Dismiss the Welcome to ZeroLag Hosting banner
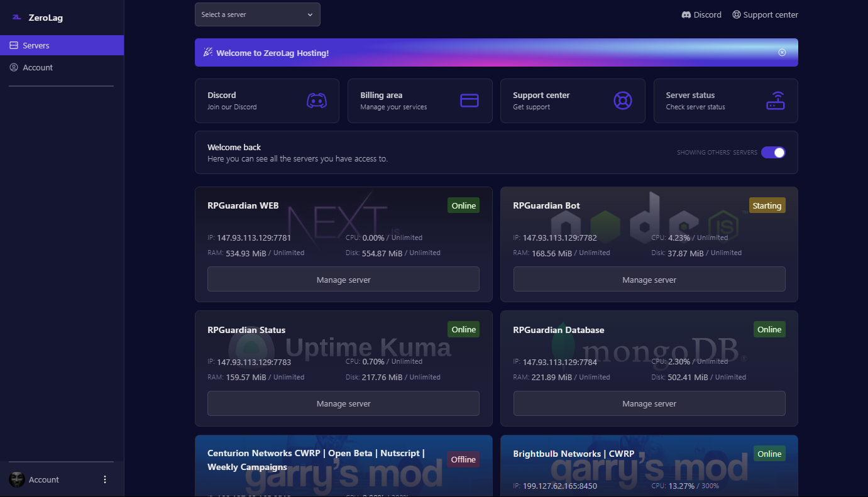Screen dimensions: 868x497 [782, 53]
